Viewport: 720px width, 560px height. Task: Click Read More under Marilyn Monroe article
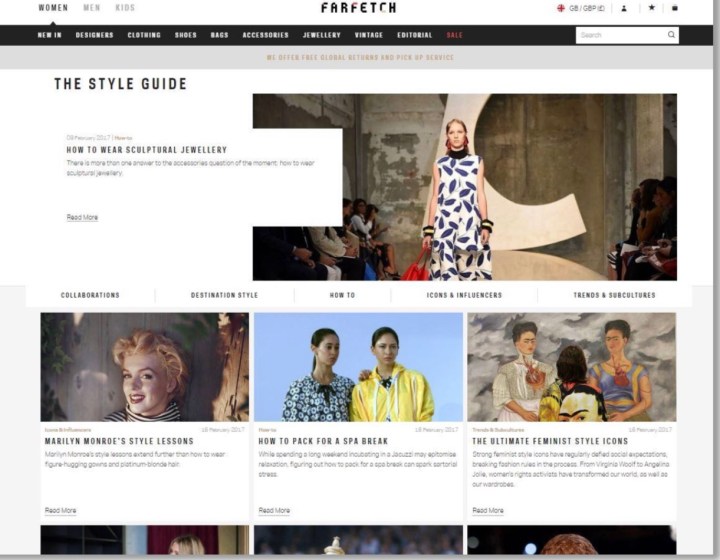(x=60, y=510)
